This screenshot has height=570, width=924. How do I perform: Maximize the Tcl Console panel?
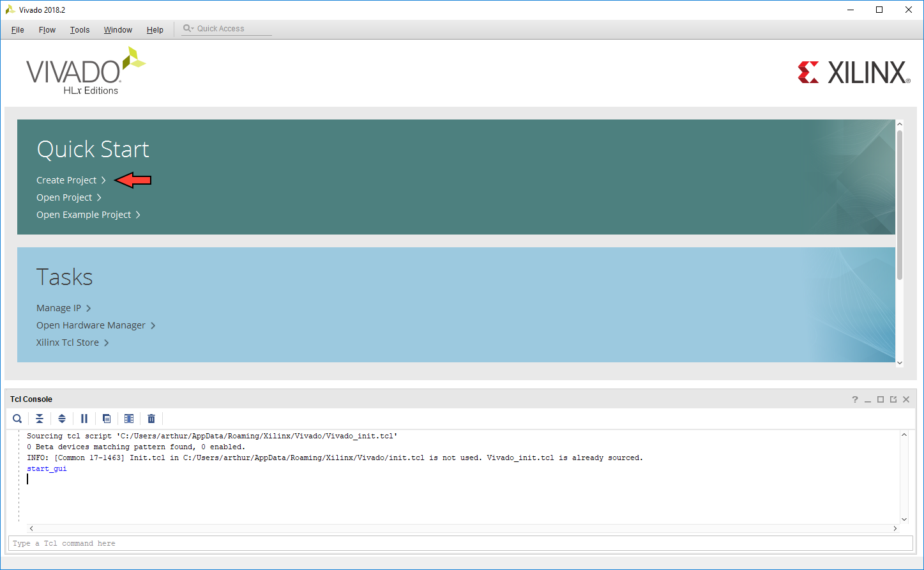tap(881, 399)
